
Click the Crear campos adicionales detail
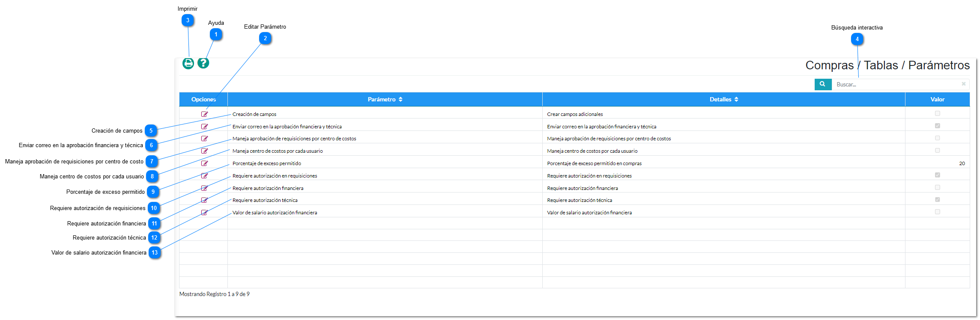(x=575, y=114)
